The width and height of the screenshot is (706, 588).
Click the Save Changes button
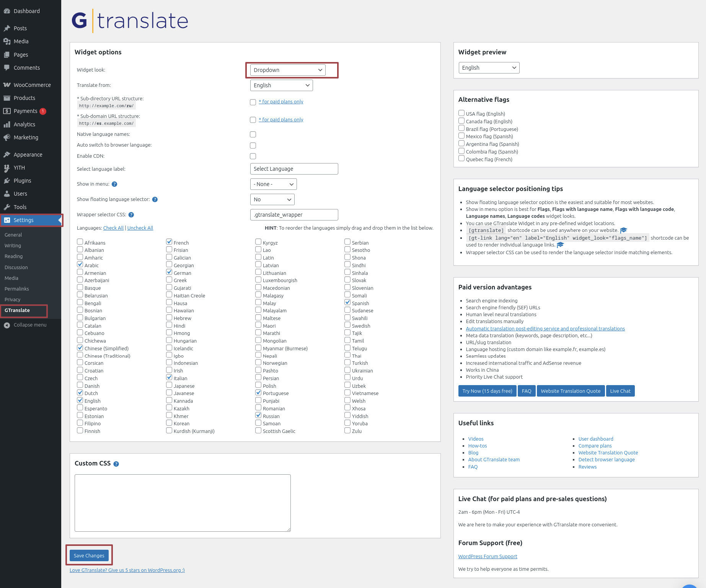coord(89,555)
